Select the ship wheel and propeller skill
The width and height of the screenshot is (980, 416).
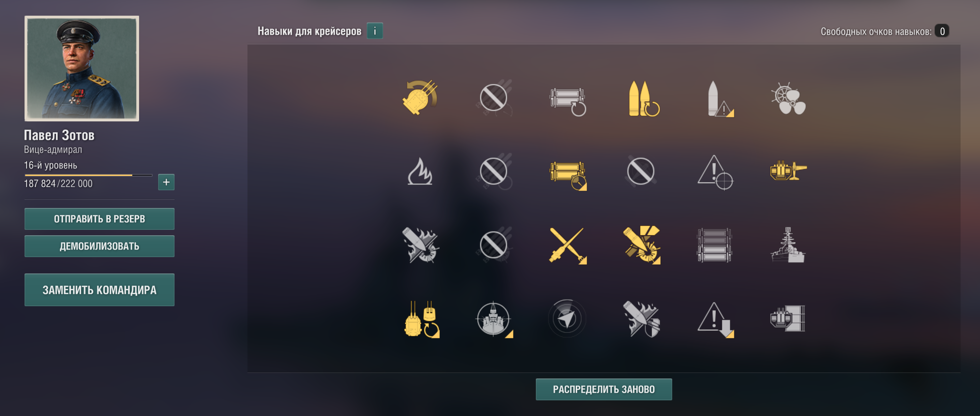pyautogui.click(x=788, y=98)
